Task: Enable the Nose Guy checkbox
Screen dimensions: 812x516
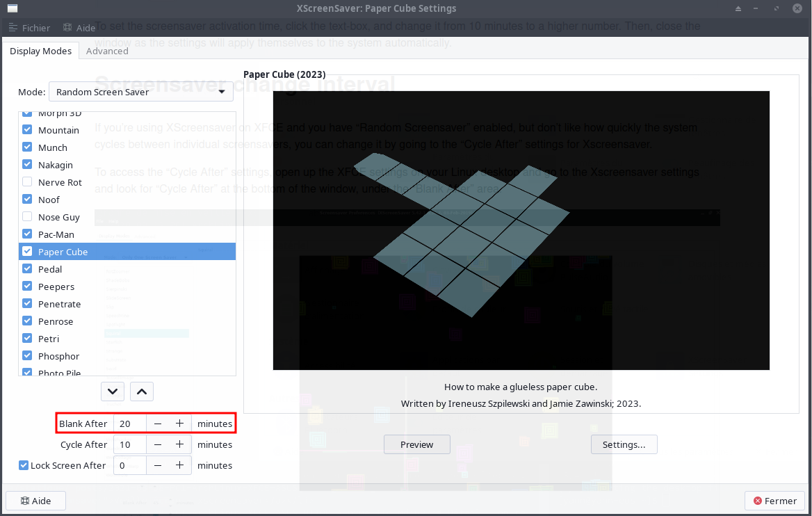Action: [27, 217]
